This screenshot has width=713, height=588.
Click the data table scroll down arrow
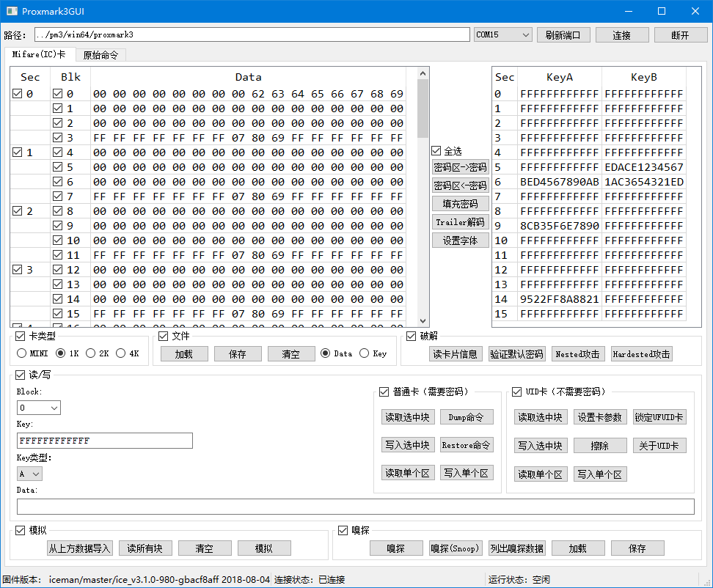tap(423, 320)
